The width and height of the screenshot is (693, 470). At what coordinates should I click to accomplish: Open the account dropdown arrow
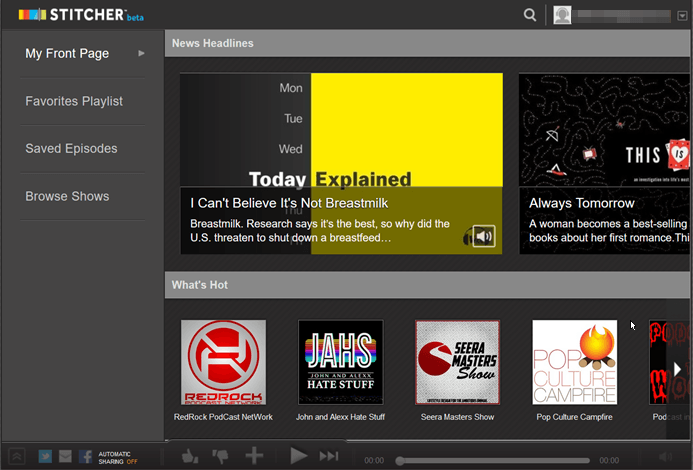pyautogui.click(x=682, y=16)
